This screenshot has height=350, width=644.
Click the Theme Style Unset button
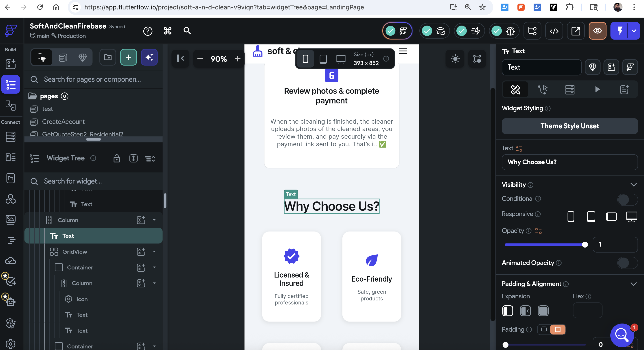(x=570, y=126)
